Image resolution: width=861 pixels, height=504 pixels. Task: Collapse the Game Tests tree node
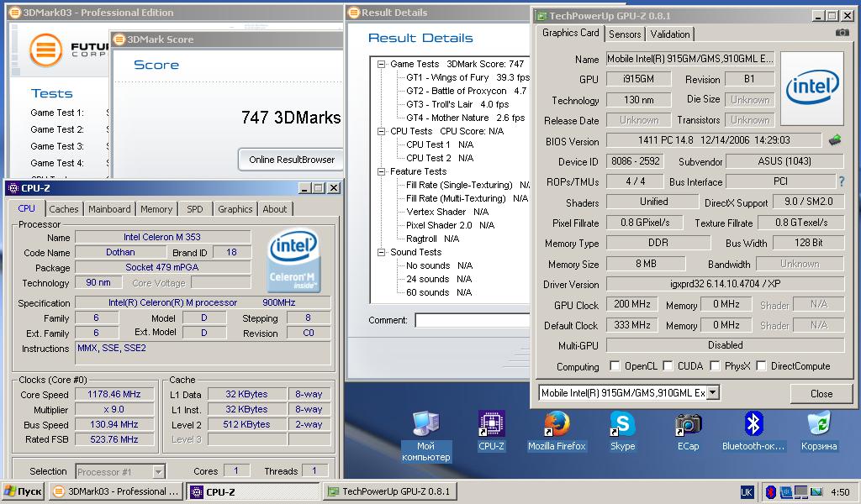tap(381, 64)
